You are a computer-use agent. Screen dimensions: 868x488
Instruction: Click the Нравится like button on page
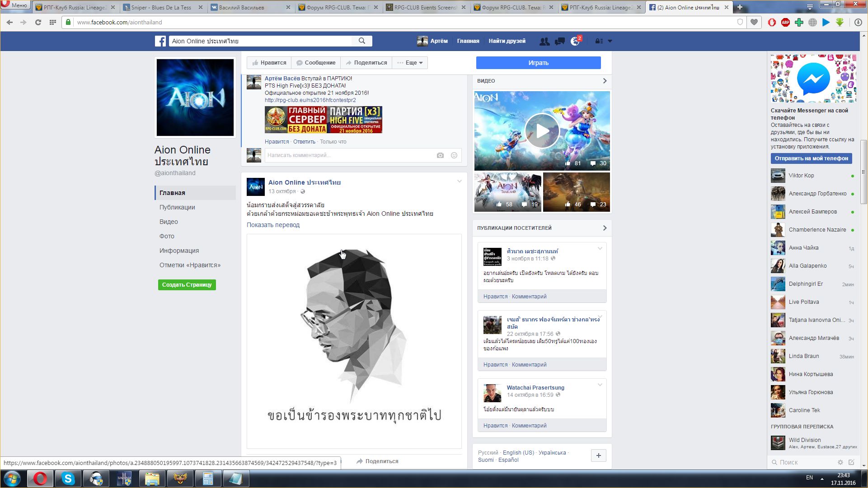(269, 63)
